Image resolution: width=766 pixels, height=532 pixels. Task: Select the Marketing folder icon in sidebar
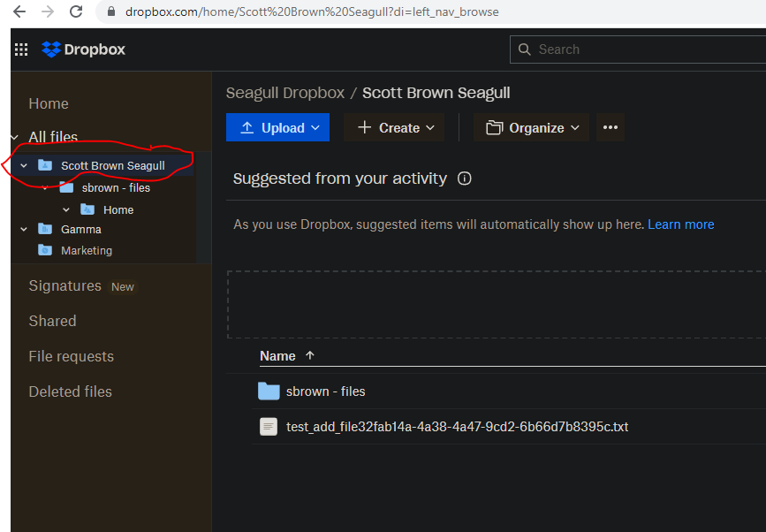(x=45, y=250)
